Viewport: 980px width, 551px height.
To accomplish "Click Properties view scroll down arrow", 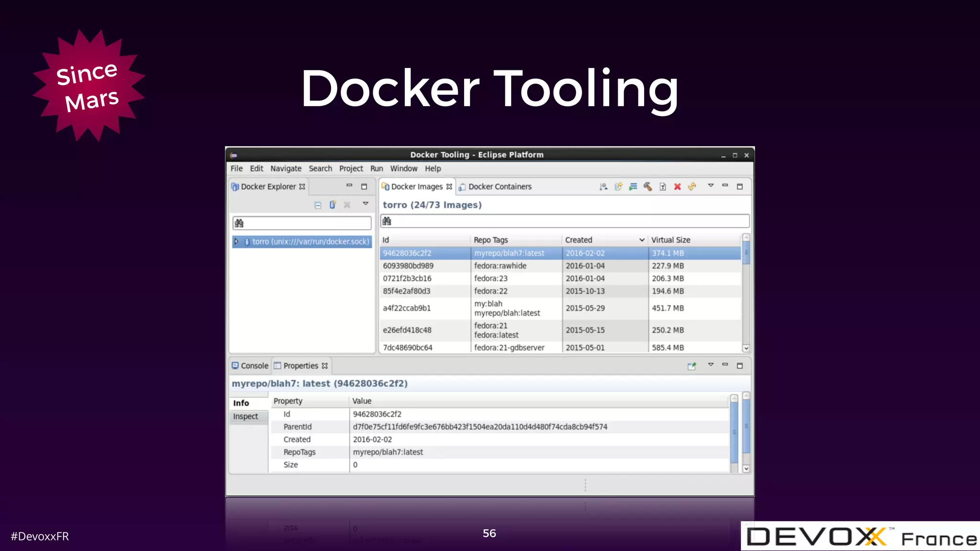I will coord(746,469).
